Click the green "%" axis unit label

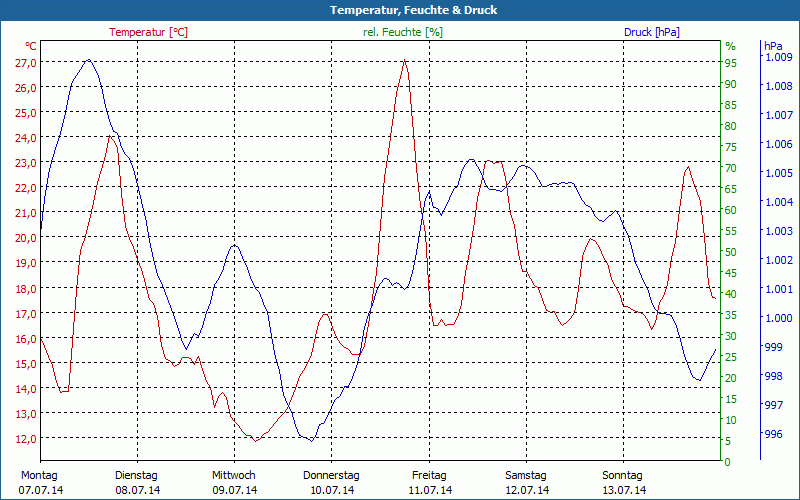point(730,46)
